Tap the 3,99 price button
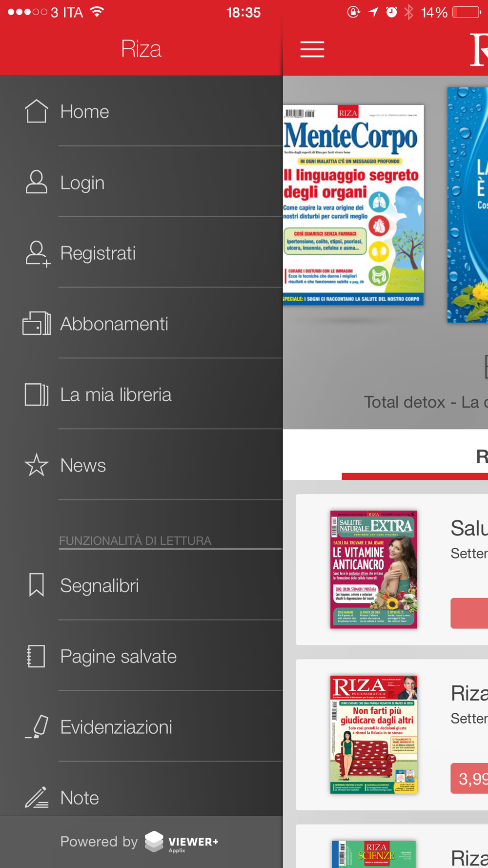Image resolution: width=488 pixels, height=868 pixels. (x=469, y=778)
